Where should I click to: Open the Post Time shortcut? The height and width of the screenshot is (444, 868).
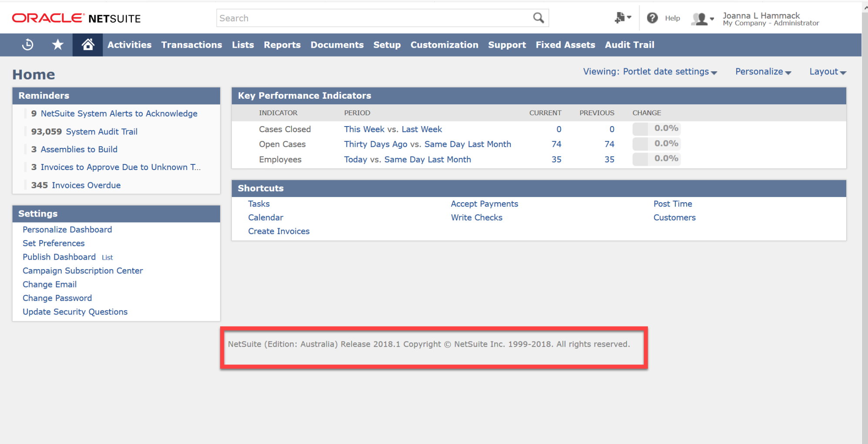(x=673, y=204)
